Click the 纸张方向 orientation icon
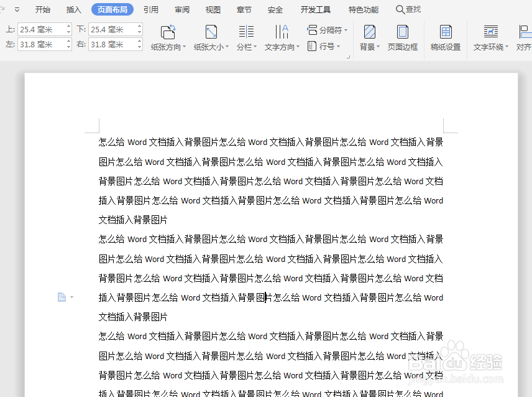 coord(168,32)
